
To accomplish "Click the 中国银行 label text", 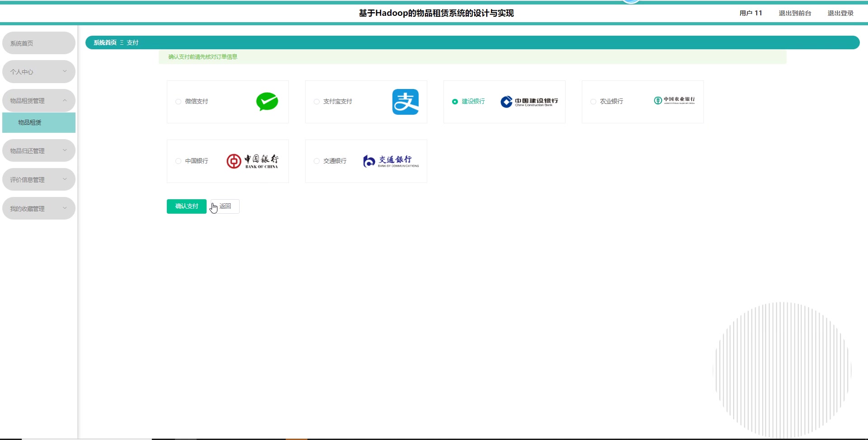I will click(x=197, y=161).
